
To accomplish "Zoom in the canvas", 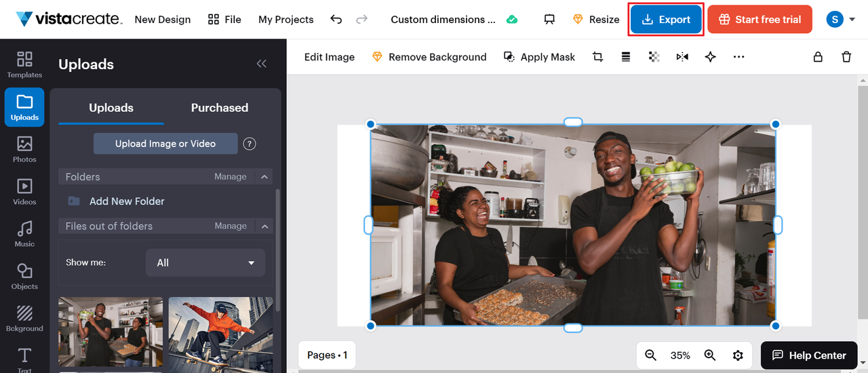I will (710, 355).
